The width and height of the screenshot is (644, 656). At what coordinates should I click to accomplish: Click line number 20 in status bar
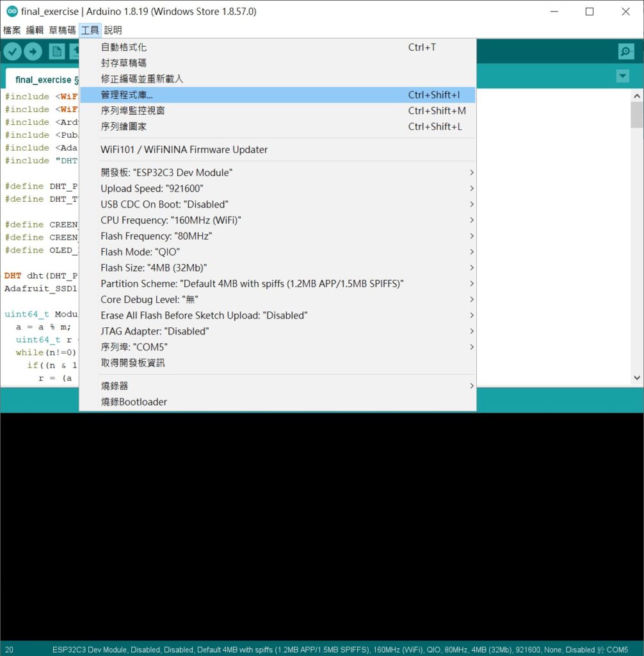pyautogui.click(x=9, y=650)
